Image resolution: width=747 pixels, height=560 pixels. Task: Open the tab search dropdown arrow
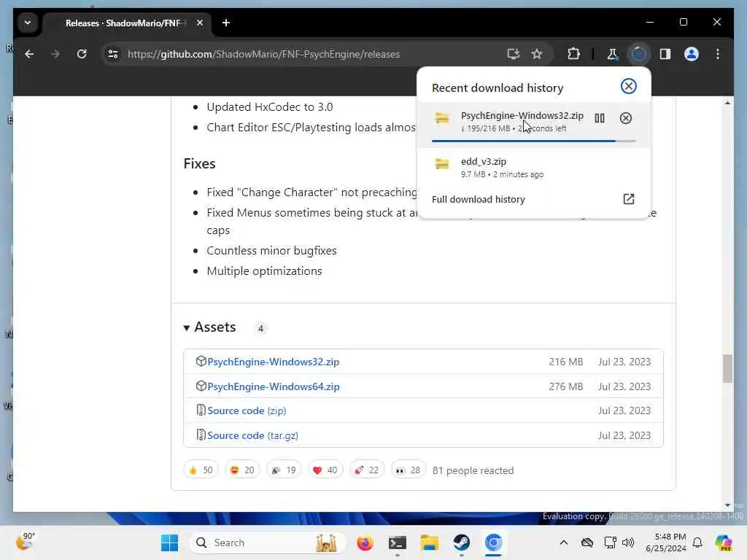(x=28, y=23)
